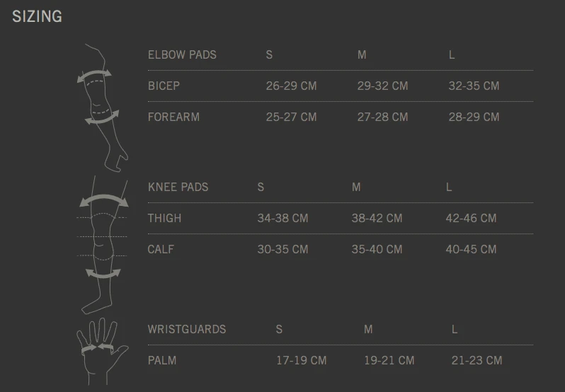Choose the calf 30-35 CM measurement
Image resolution: width=565 pixels, height=392 pixels.
(282, 249)
